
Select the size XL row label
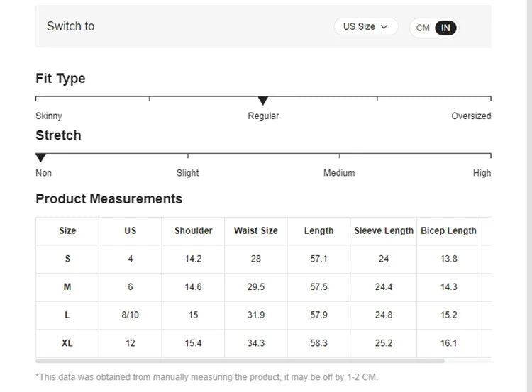[67, 343]
